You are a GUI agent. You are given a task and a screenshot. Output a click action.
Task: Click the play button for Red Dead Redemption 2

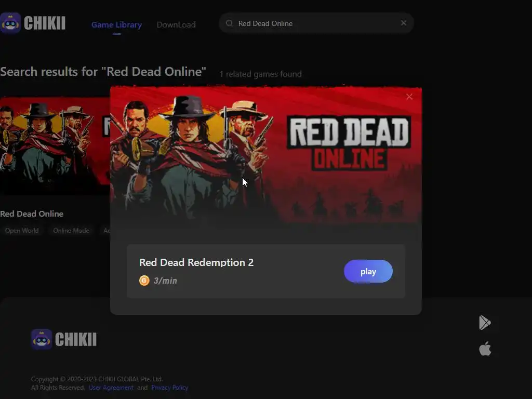click(368, 271)
